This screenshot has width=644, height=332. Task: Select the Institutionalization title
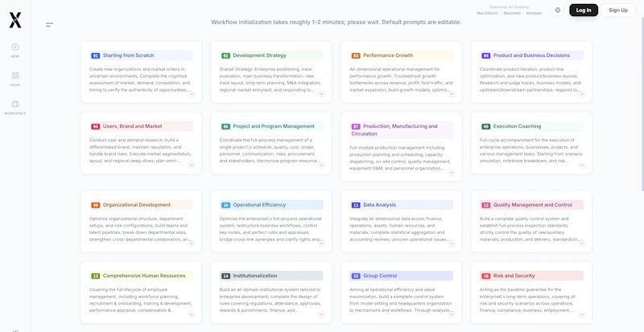(x=255, y=276)
